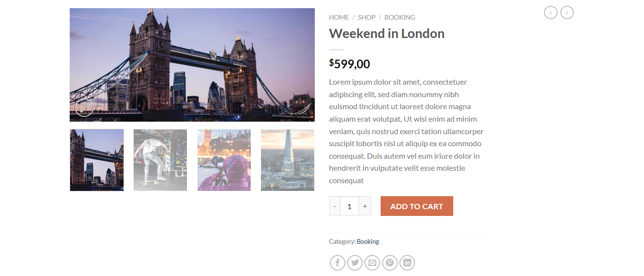Navigate to the SHOP breadcrumb
644x276 pixels.
click(x=366, y=17)
